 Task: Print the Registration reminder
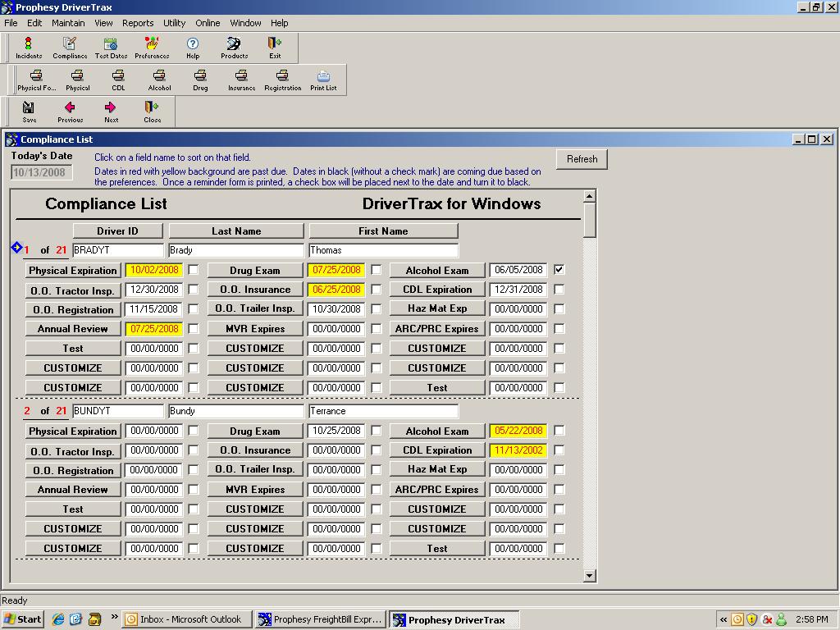[x=283, y=80]
